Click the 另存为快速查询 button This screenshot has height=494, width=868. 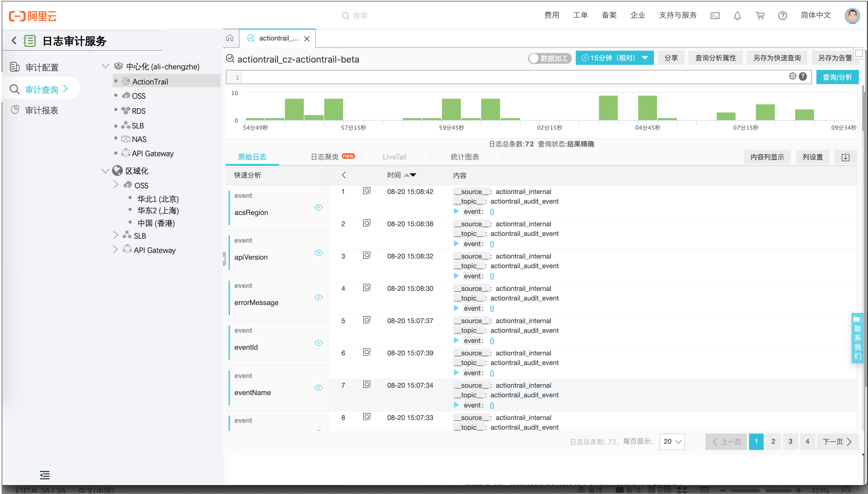[x=777, y=58]
